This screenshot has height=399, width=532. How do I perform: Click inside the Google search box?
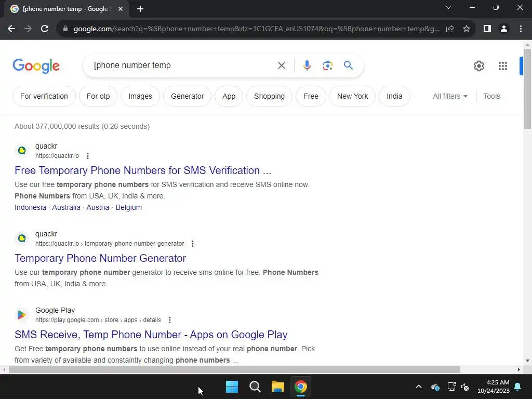tap(183, 65)
